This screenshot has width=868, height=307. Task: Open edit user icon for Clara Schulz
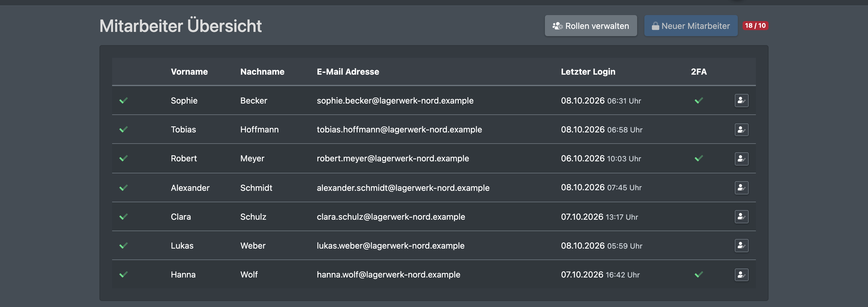tap(741, 216)
